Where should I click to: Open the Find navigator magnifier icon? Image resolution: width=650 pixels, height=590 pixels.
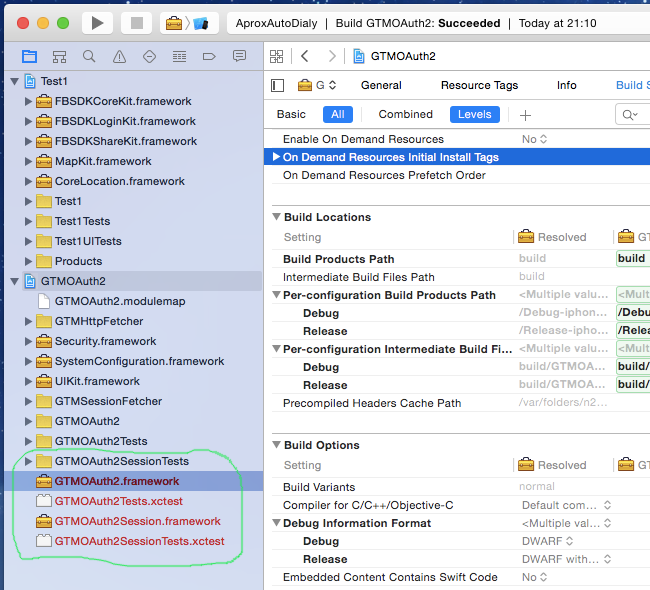click(89, 57)
